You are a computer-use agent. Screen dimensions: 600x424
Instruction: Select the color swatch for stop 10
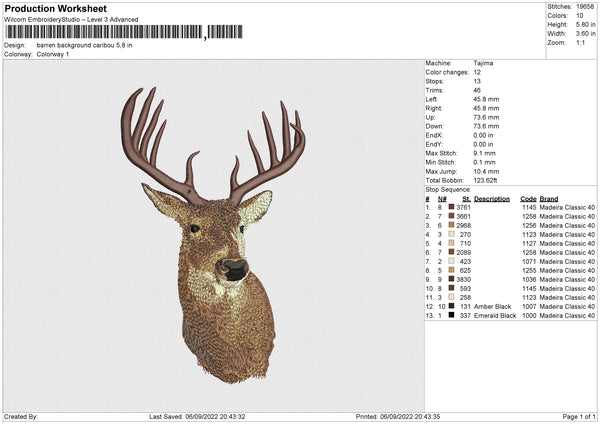coord(452,288)
